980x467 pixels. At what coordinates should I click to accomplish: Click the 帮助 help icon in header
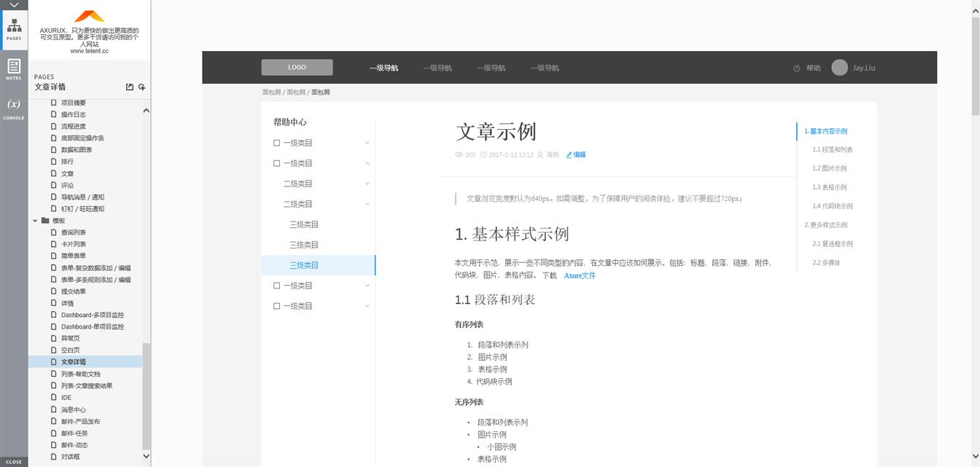pos(797,68)
